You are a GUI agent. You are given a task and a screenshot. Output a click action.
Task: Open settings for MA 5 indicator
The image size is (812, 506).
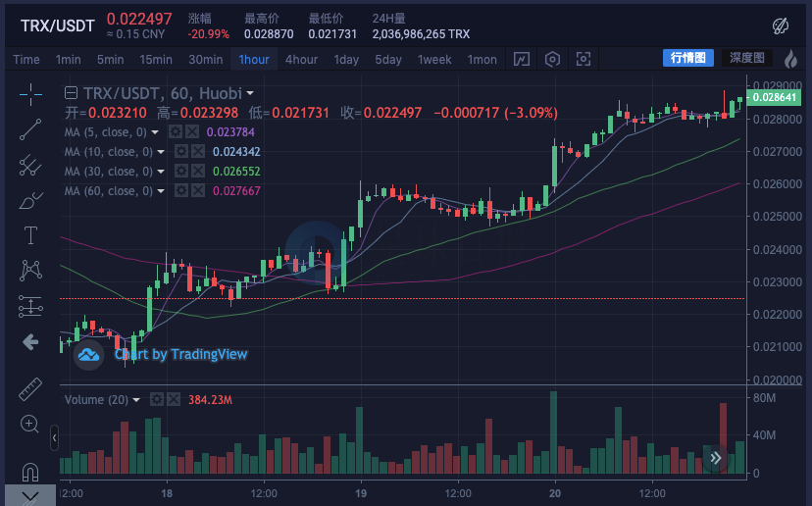click(x=176, y=131)
